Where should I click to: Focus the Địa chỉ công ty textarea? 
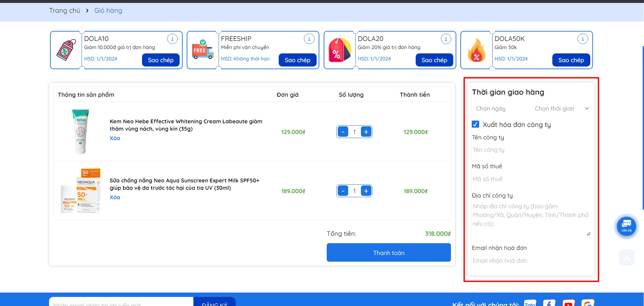pyautogui.click(x=531, y=219)
